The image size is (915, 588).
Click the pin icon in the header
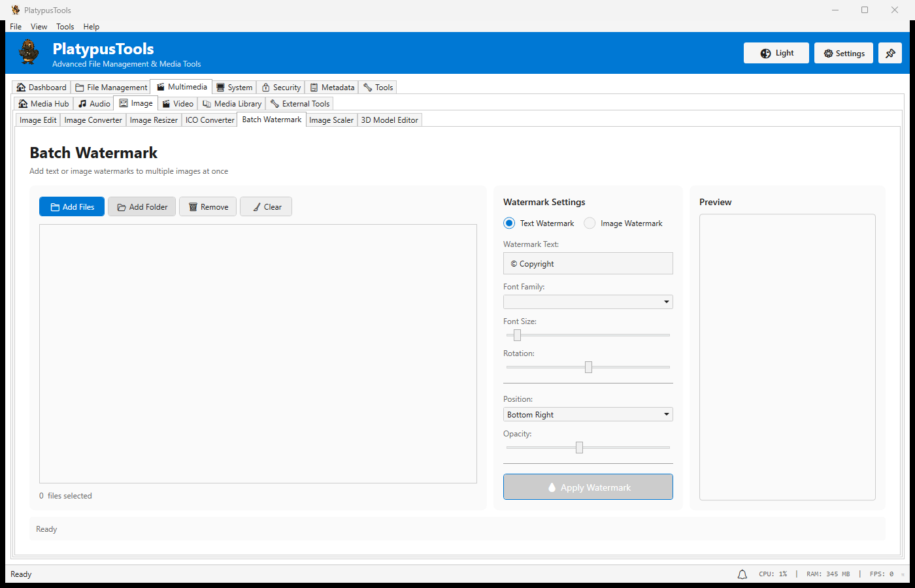pos(890,54)
